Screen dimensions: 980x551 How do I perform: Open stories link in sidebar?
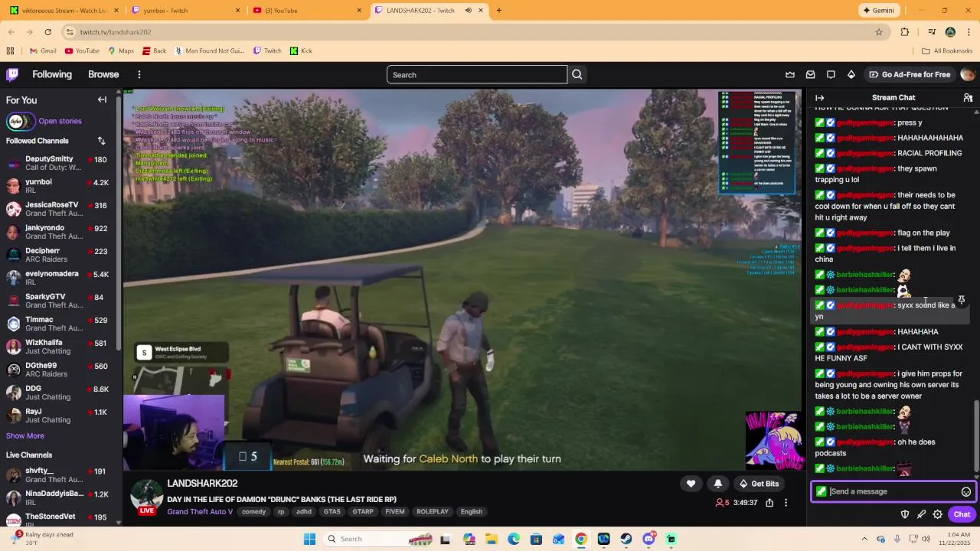click(60, 121)
